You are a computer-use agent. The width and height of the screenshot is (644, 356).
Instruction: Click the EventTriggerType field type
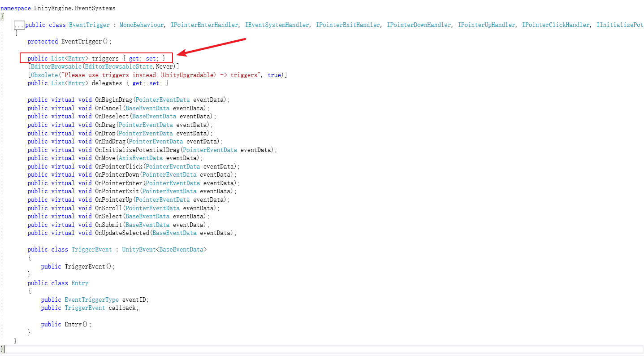point(91,300)
